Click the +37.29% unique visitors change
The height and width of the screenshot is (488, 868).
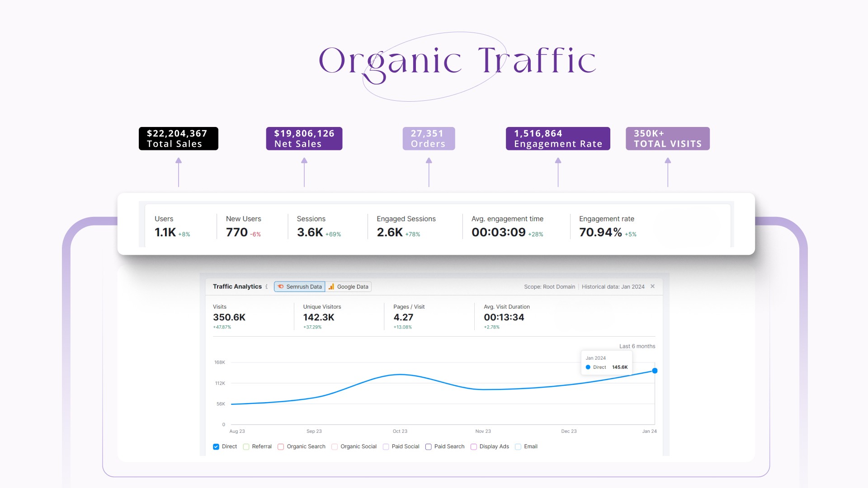312,327
